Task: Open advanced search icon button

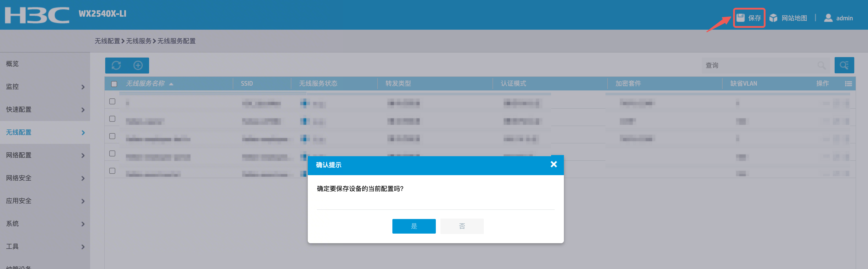Action: point(844,65)
